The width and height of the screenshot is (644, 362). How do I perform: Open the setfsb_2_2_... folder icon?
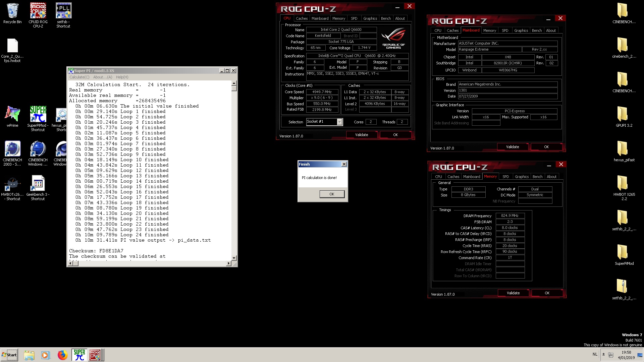click(x=624, y=220)
